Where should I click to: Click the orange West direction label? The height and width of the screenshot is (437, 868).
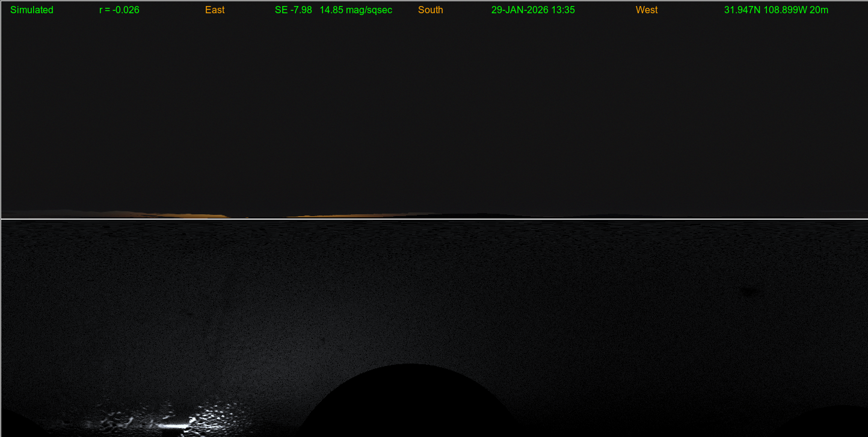647,10
